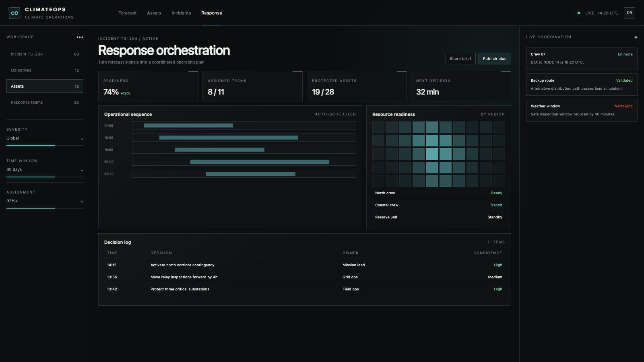Open the Incidents tab
This screenshot has height=362, width=644.
[181, 13]
